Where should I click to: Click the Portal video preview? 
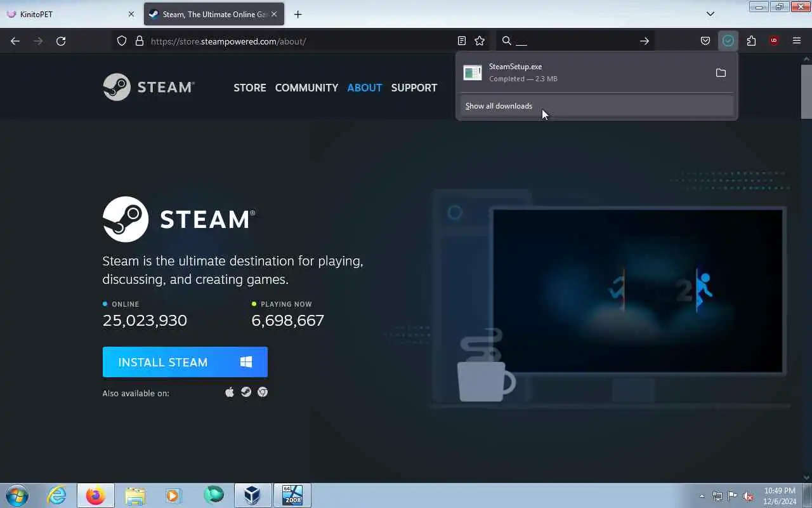coord(638,290)
